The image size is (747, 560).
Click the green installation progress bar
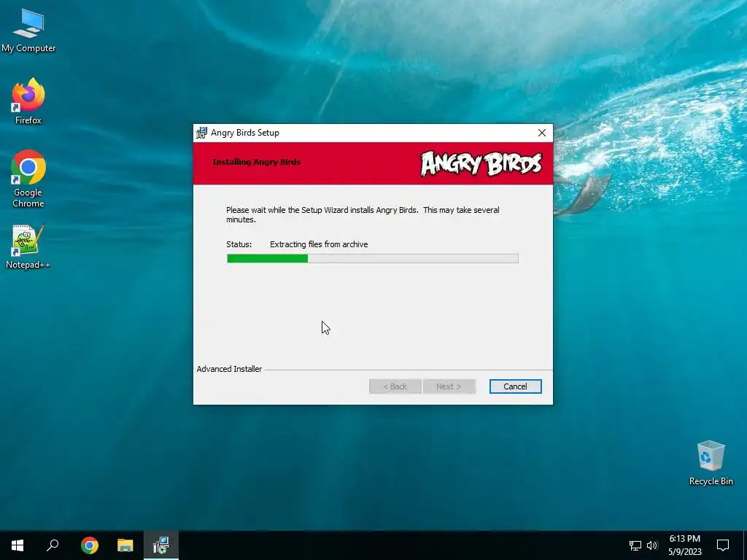(x=373, y=259)
